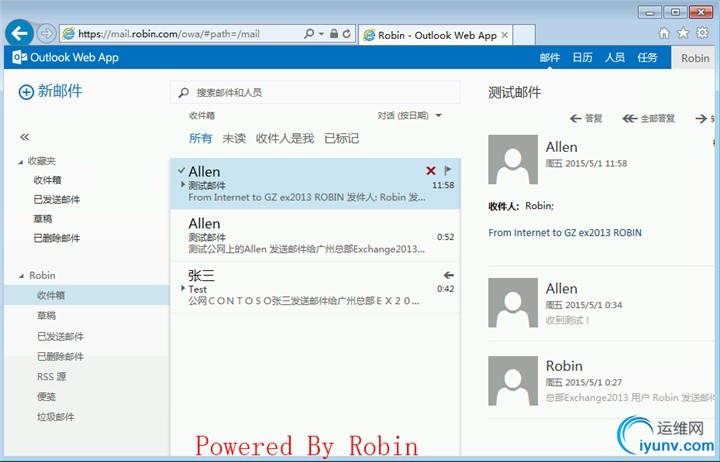Screen dimensions: 720x462
Task: Click Allen avatar on 11:58 message
Action: [x=513, y=159]
